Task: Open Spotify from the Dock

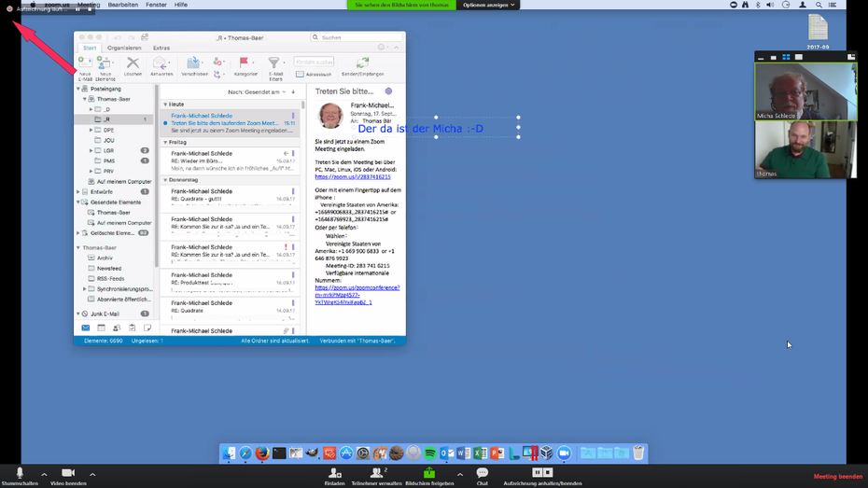Action: (x=429, y=453)
